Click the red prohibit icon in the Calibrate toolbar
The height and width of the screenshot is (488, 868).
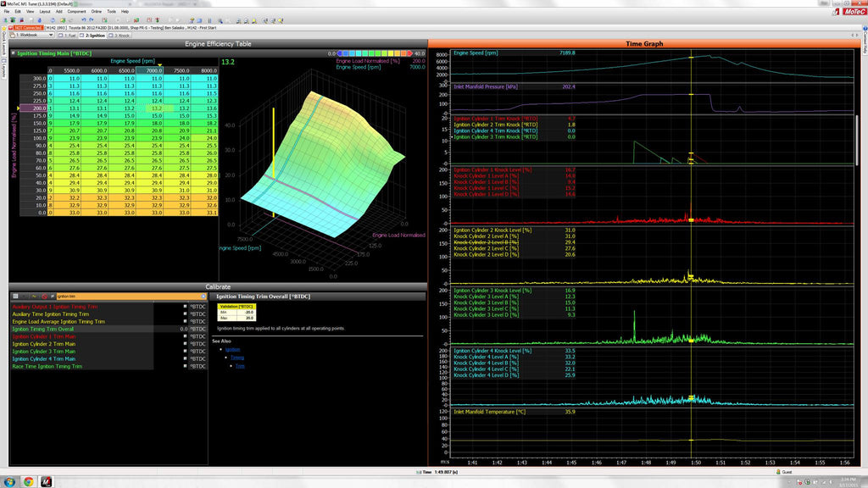pos(44,296)
